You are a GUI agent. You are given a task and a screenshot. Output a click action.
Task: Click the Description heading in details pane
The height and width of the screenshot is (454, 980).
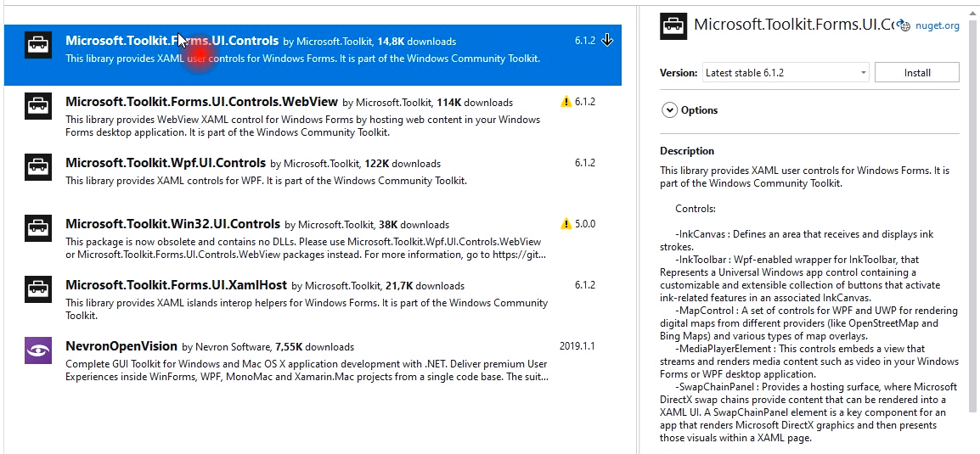pyautogui.click(x=687, y=151)
